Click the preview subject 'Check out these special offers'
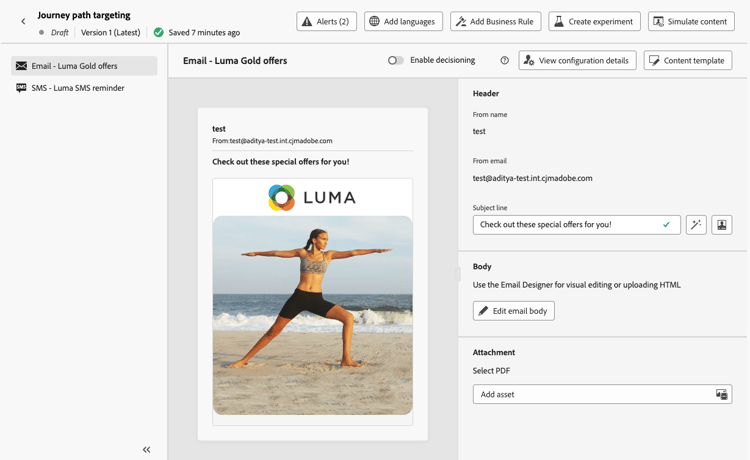 (x=281, y=162)
